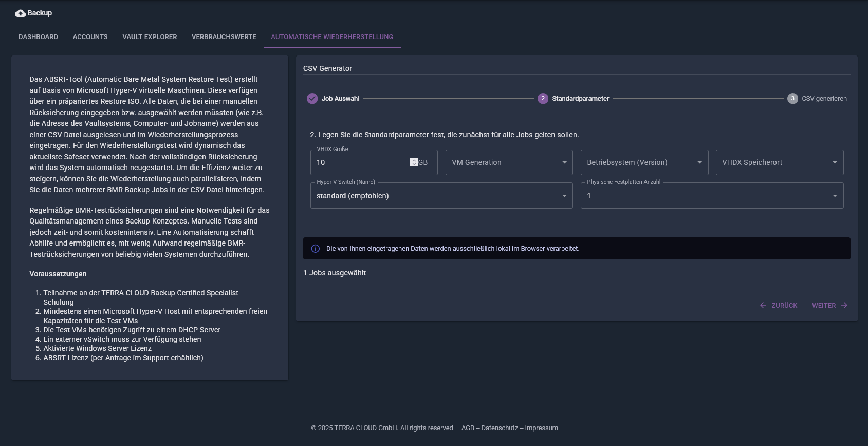This screenshot has height=446, width=868.
Task: Open the Accounts tab
Action: (90, 37)
